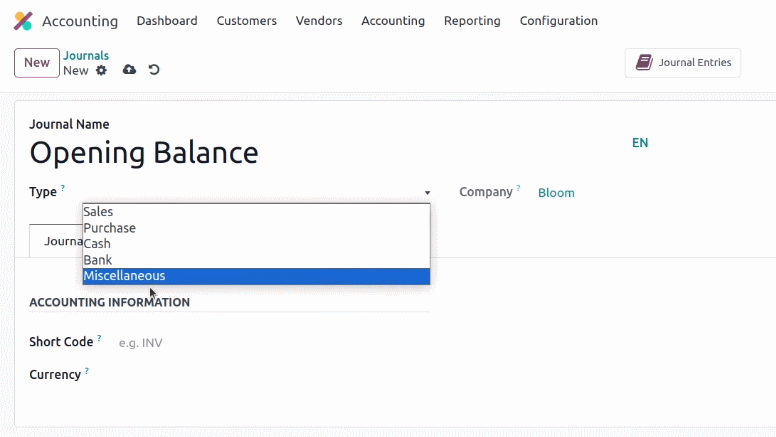This screenshot has height=437, width=776.
Task: Open the gear actions menu
Action: [x=101, y=70]
